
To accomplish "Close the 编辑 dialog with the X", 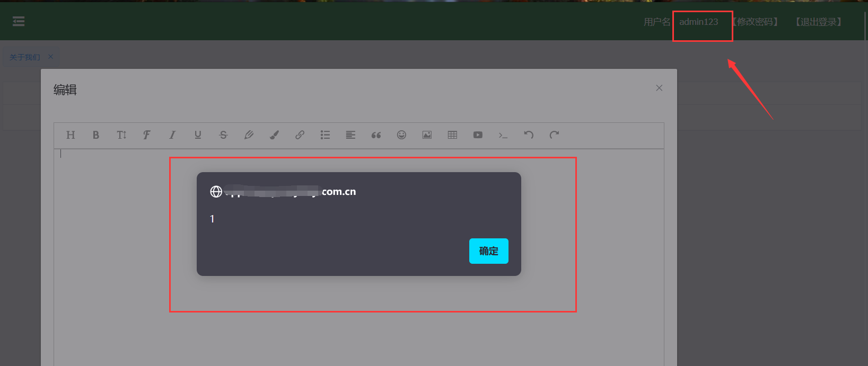I will coord(659,88).
